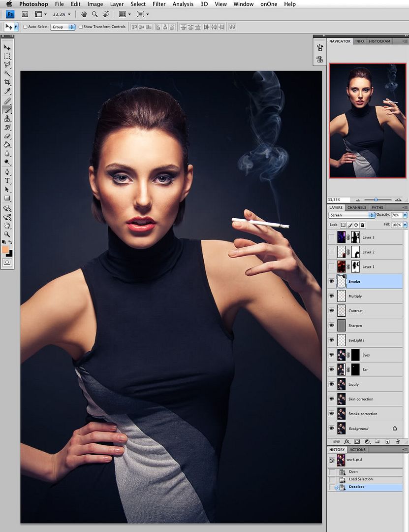Show Layer 3 visibility
The image size is (409, 532).
pos(331,237)
